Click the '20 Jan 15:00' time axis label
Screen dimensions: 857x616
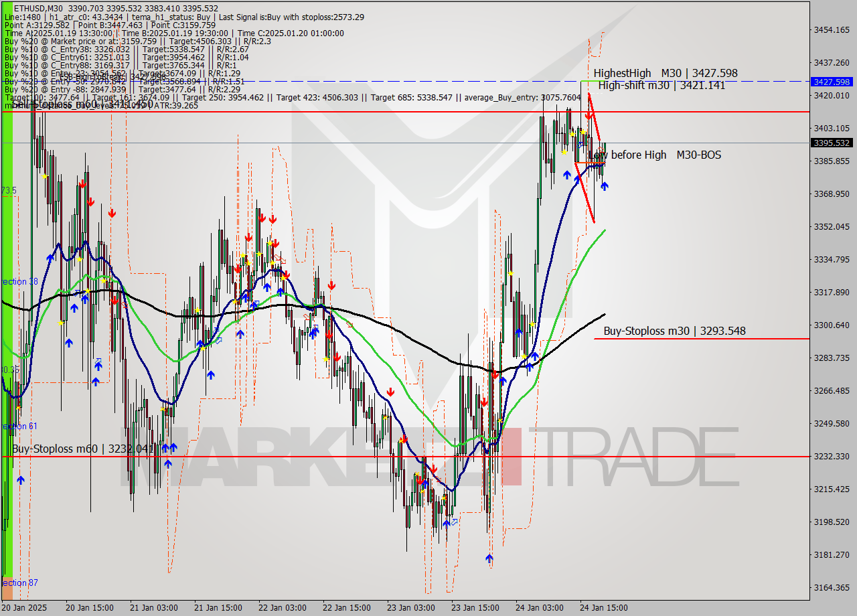tap(89, 608)
